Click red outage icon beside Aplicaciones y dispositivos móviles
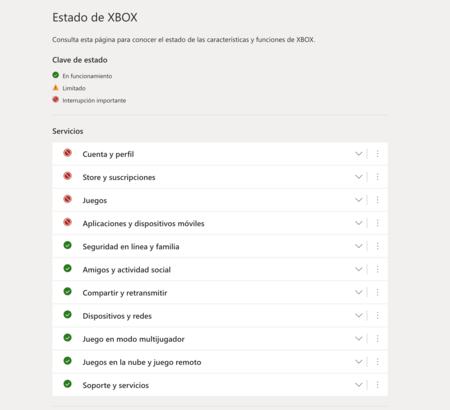The image size is (450, 410). (x=68, y=222)
